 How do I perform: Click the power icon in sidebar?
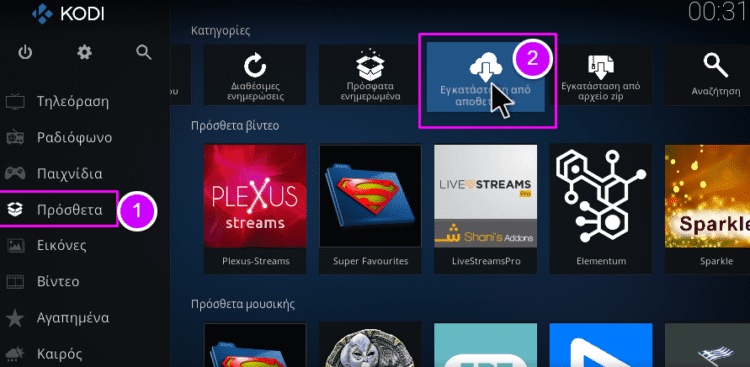coord(25,52)
